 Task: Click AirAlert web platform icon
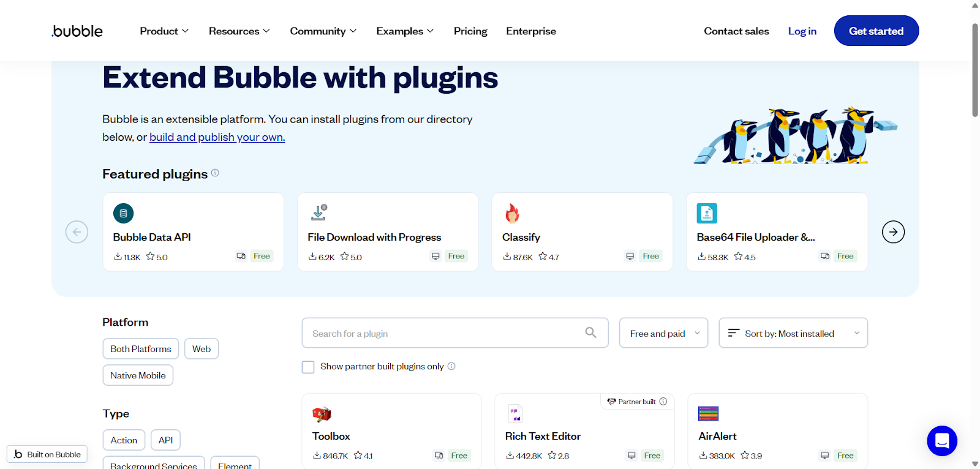[x=824, y=455]
